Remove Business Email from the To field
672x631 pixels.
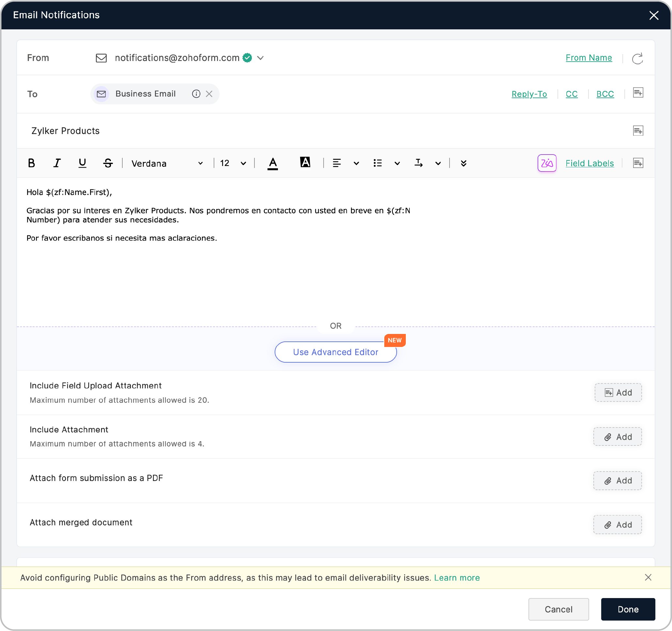click(210, 94)
